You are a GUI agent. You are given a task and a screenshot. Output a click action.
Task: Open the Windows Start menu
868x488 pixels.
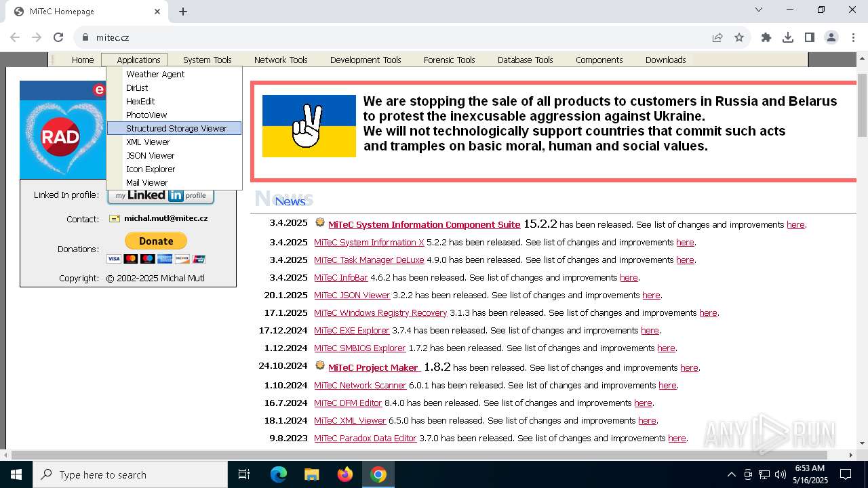(16, 474)
